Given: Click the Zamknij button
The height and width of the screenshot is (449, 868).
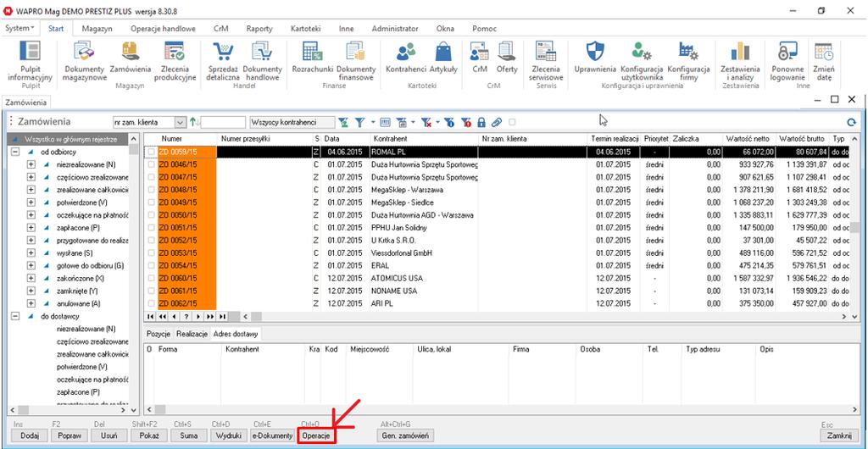Looking at the screenshot, I should tap(838, 435).
